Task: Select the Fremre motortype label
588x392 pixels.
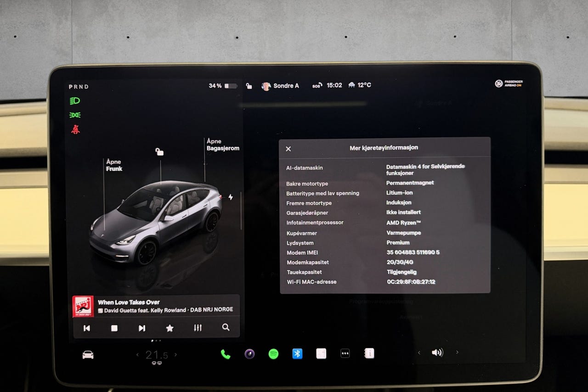Action: [309, 203]
